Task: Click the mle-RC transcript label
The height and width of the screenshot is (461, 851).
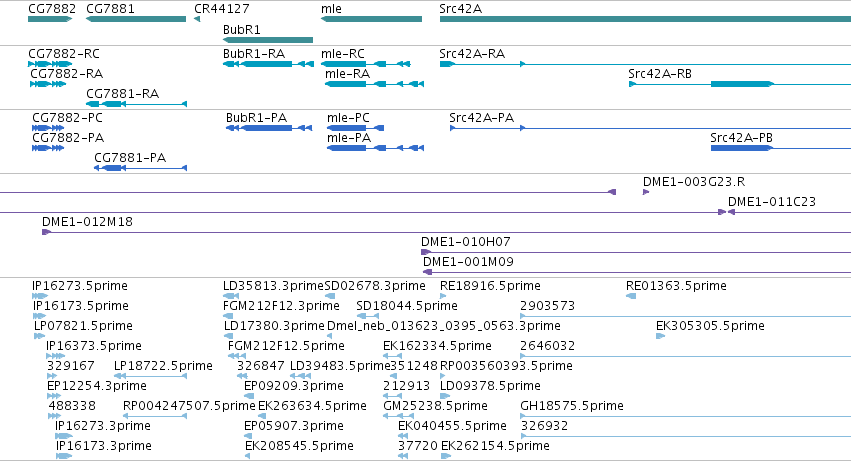Action: pos(343,54)
